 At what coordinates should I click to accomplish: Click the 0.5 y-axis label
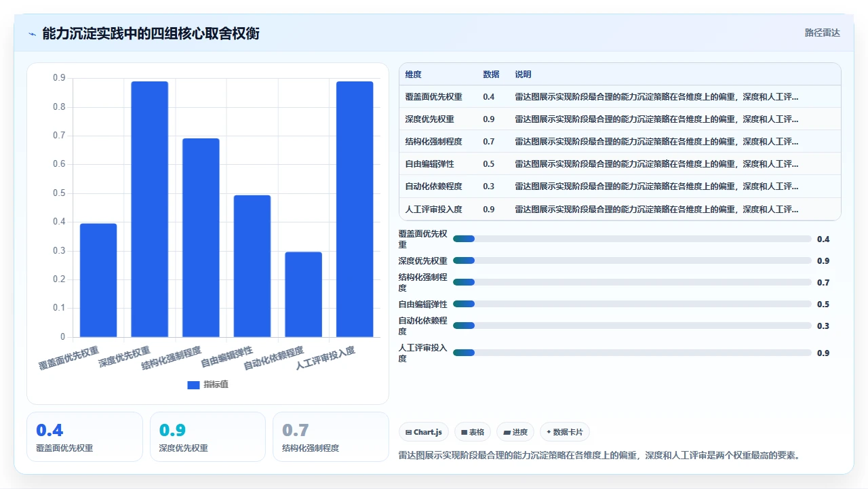pos(59,193)
